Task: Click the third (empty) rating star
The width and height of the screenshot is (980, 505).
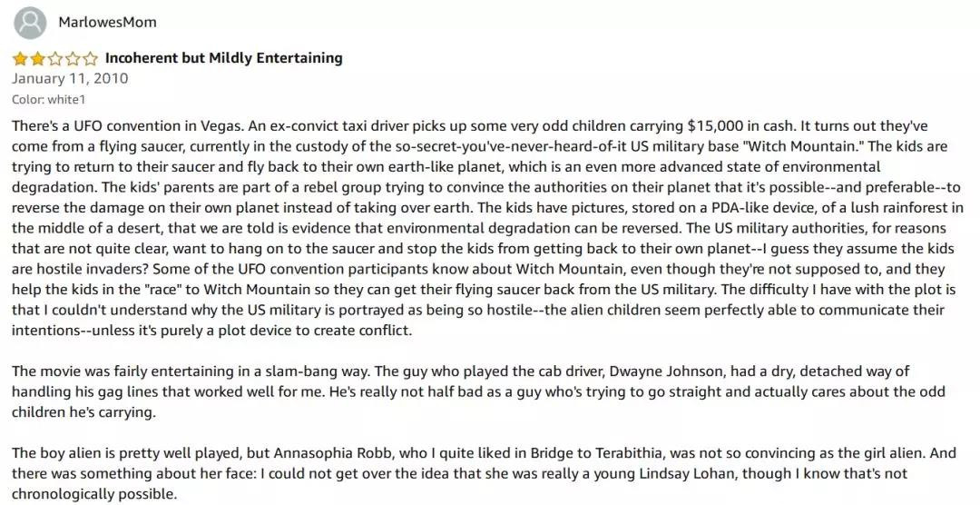Action: point(54,59)
